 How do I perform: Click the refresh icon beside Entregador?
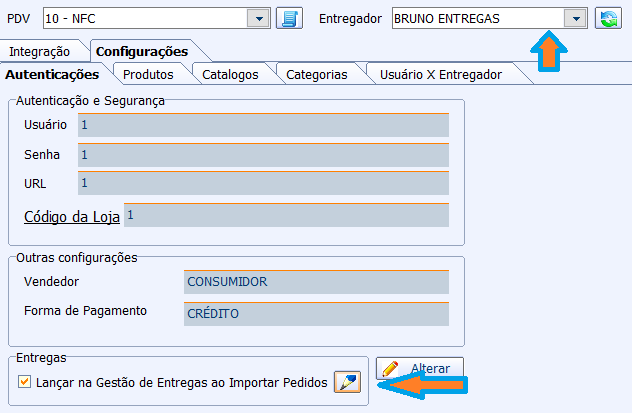point(607,18)
